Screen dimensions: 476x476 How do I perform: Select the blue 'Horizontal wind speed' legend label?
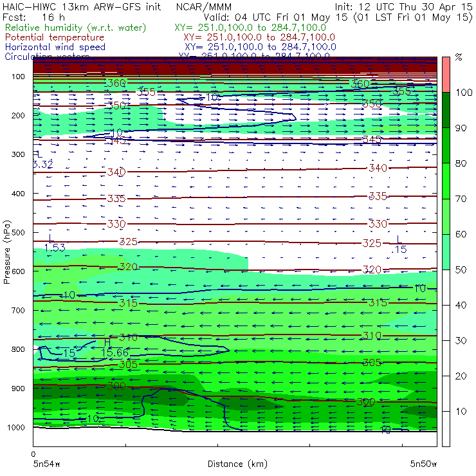pyautogui.click(x=55, y=47)
